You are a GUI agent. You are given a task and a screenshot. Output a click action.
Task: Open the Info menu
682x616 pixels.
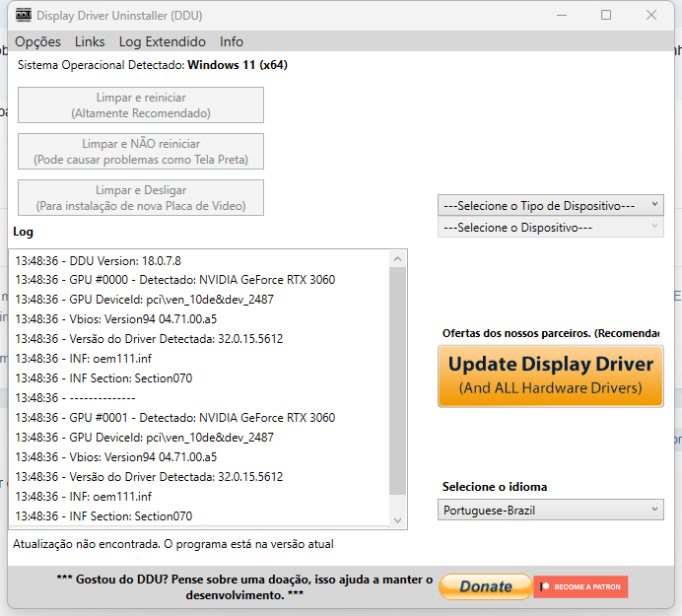[232, 41]
